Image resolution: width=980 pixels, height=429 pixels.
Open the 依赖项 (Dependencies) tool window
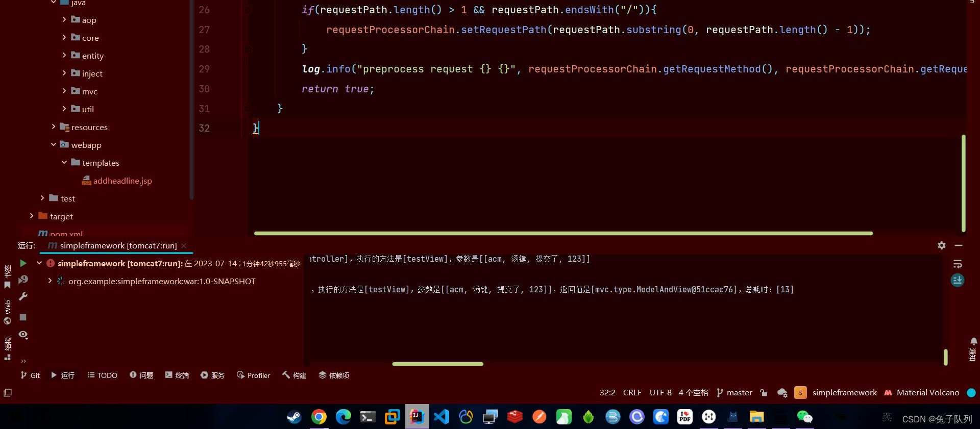click(x=334, y=375)
